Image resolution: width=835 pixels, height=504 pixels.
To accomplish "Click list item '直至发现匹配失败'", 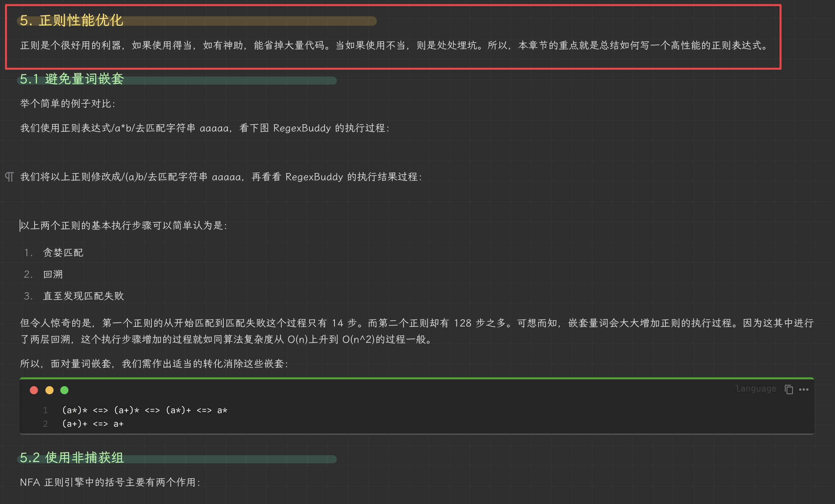I will point(83,296).
